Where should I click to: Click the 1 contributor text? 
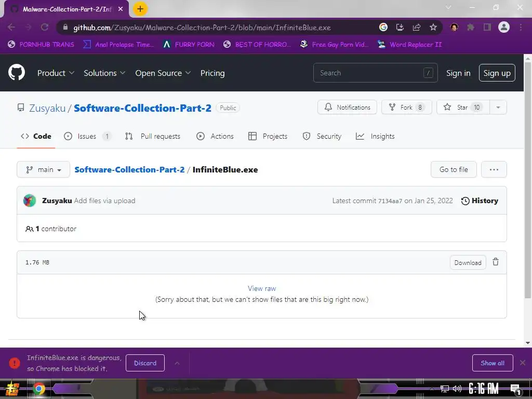(51, 229)
